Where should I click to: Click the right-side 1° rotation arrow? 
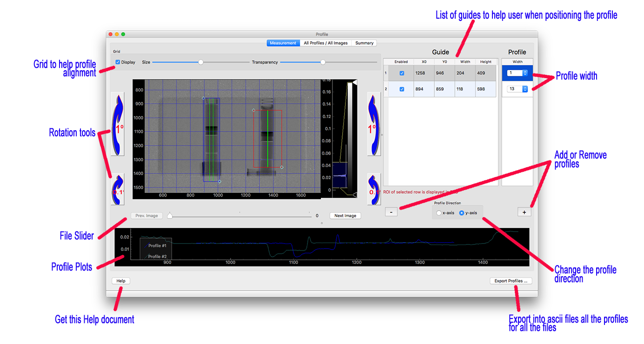point(373,124)
